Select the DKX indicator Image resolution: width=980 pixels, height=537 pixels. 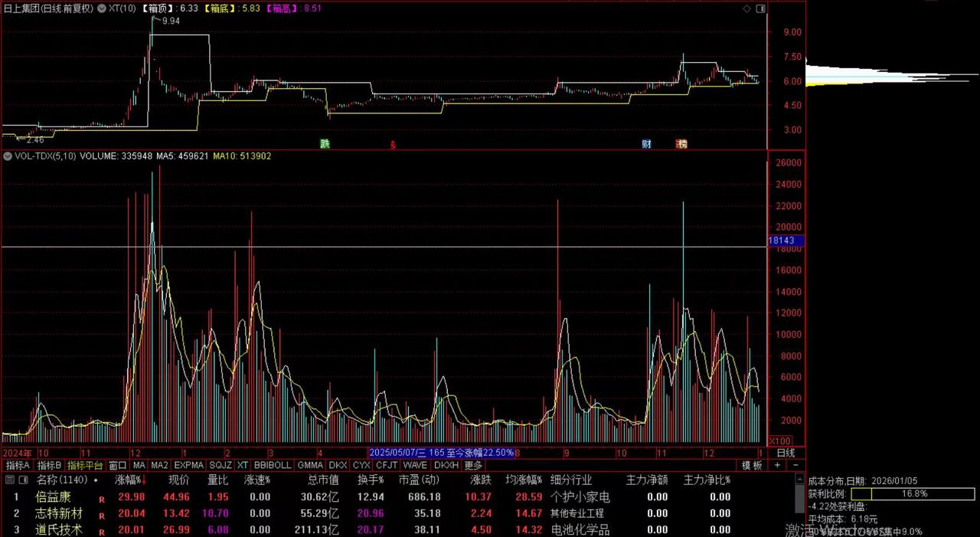click(338, 465)
